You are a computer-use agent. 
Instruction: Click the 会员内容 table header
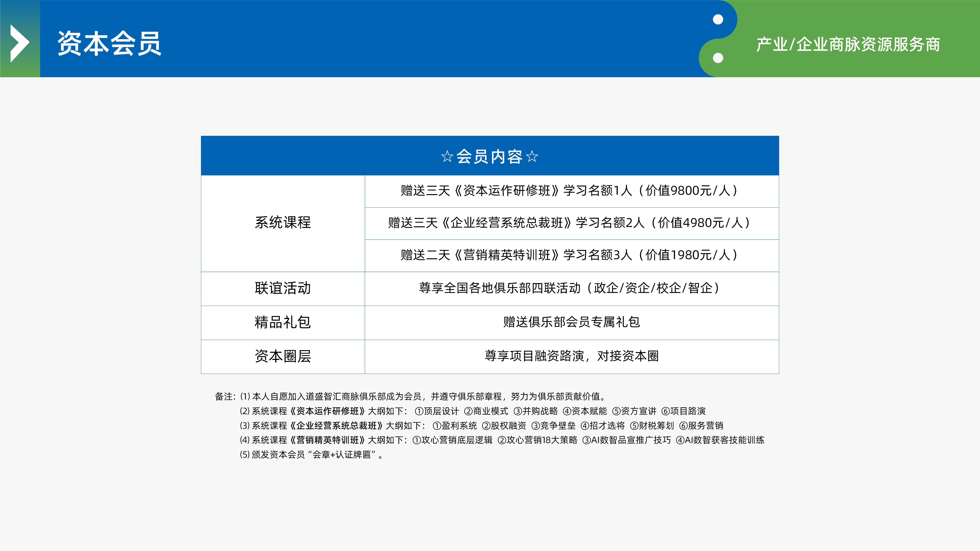point(490,156)
